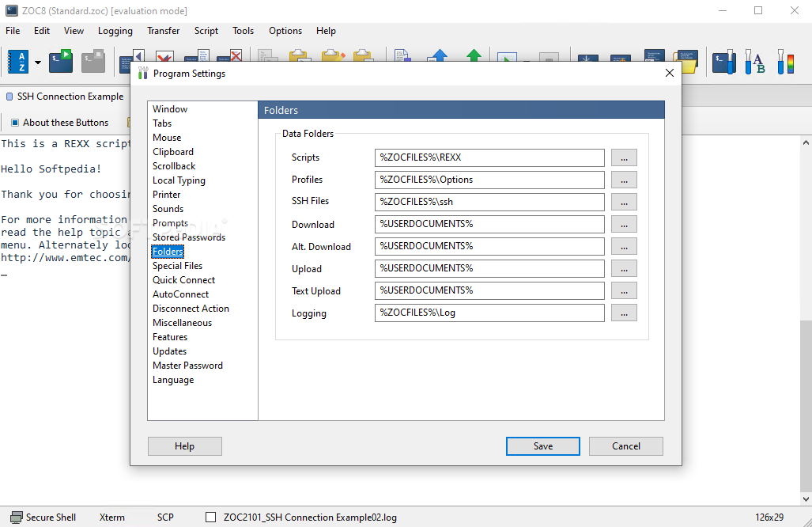This screenshot has height=527, width=812.
Task: Browse for the Scripts folder
Action: coord(624,157)
